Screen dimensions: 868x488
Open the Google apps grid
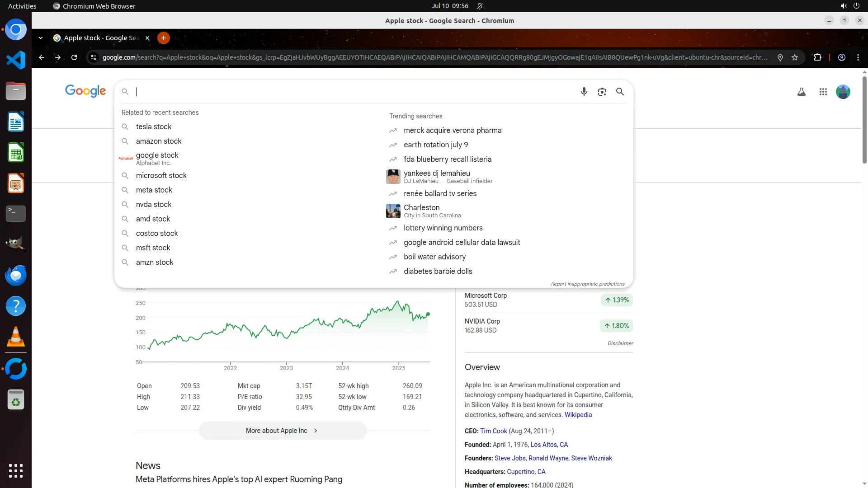(x=823, y=92)
